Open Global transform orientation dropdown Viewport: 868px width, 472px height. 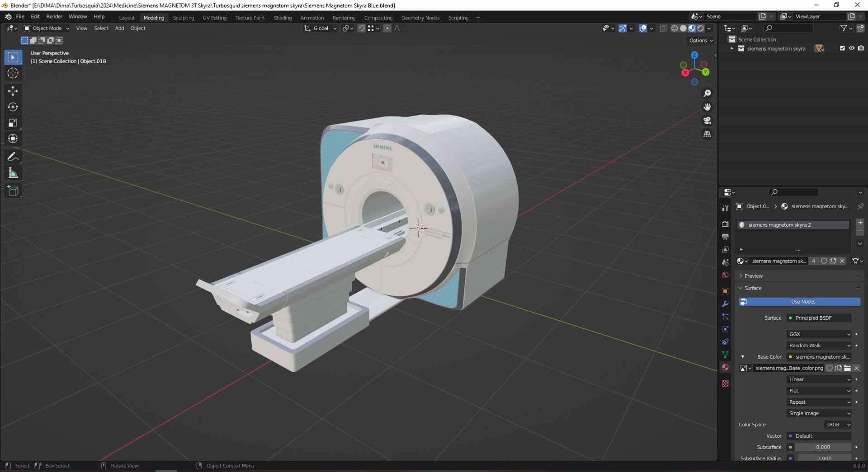coord(321,28)
